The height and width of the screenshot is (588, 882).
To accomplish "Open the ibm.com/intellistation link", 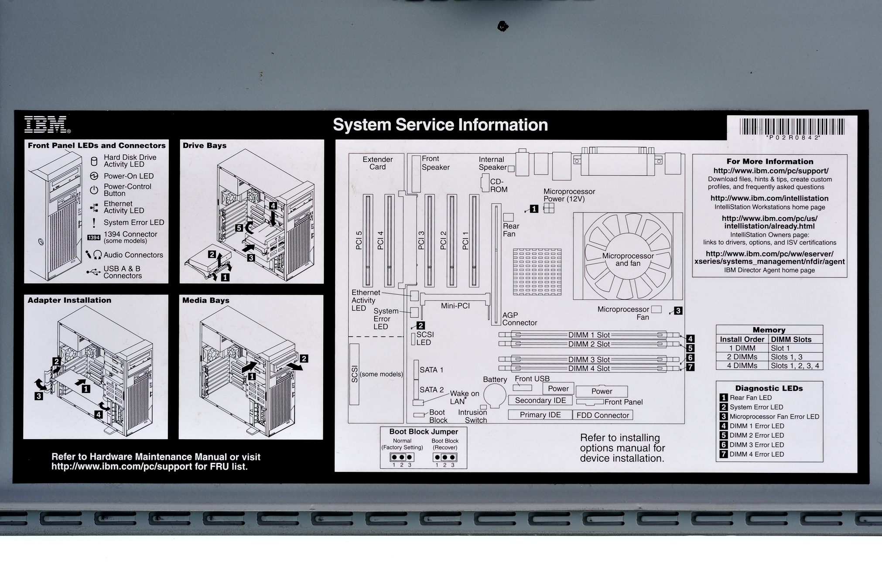I will pyautogui.click(x=769, y=198).
